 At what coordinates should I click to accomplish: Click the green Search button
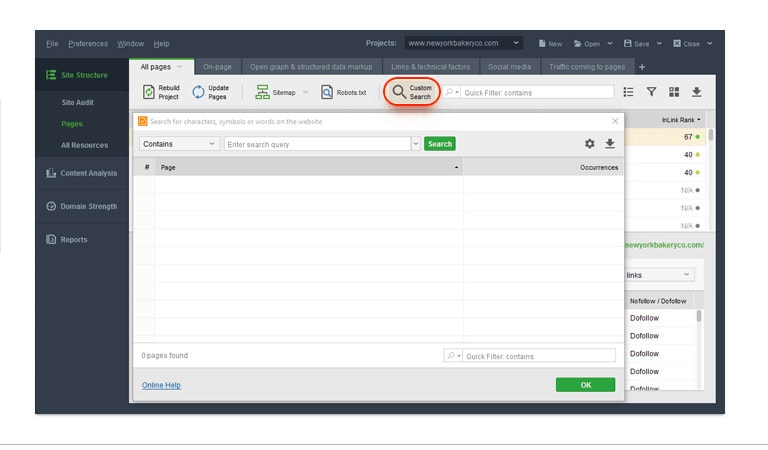(x=440, y=144)
